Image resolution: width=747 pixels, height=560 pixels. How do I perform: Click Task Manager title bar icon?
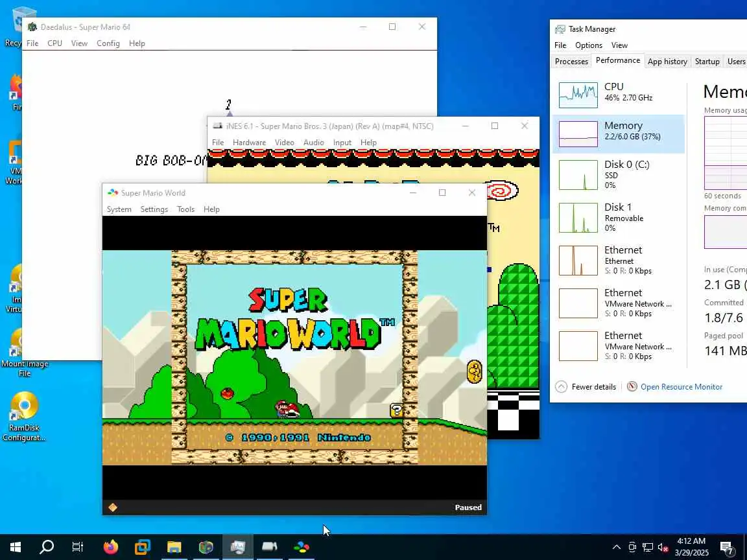[560, 29]
